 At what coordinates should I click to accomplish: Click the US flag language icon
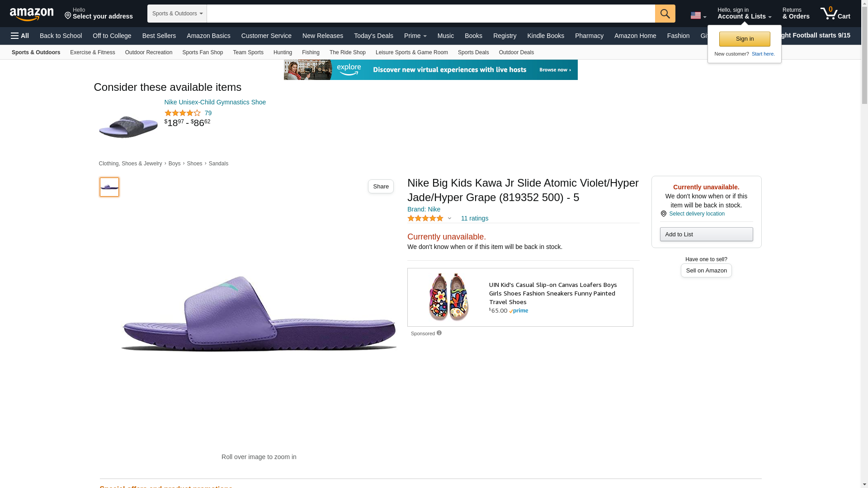pyautogui.click(x=696, y=16)
